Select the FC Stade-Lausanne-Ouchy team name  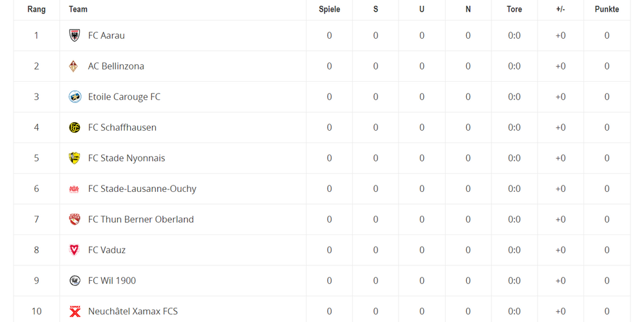(142, 189)
